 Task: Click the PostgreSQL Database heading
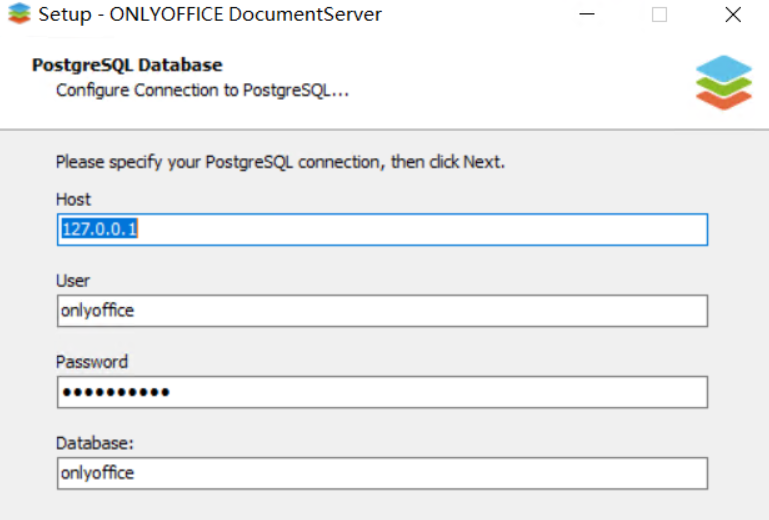click(127, 66)
